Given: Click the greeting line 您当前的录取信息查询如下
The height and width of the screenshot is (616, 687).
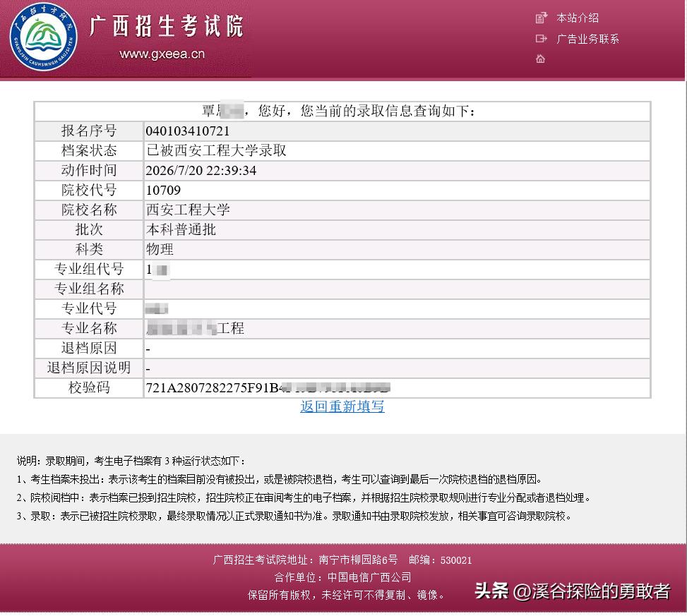Looking at the screenshot, I should 388,111.
